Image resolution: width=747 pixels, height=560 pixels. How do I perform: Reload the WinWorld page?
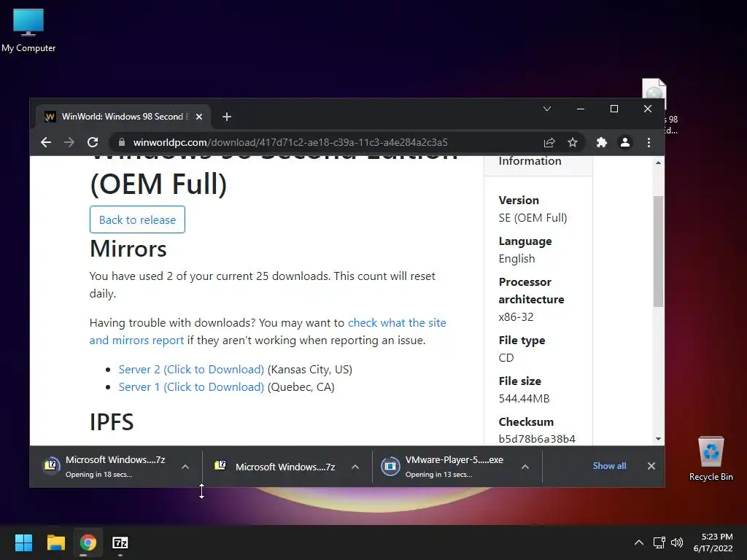click(x=93, y=142)
